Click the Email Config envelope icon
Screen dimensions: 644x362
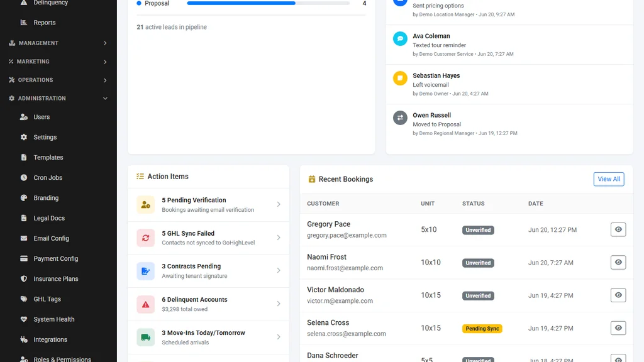(24, 238)
